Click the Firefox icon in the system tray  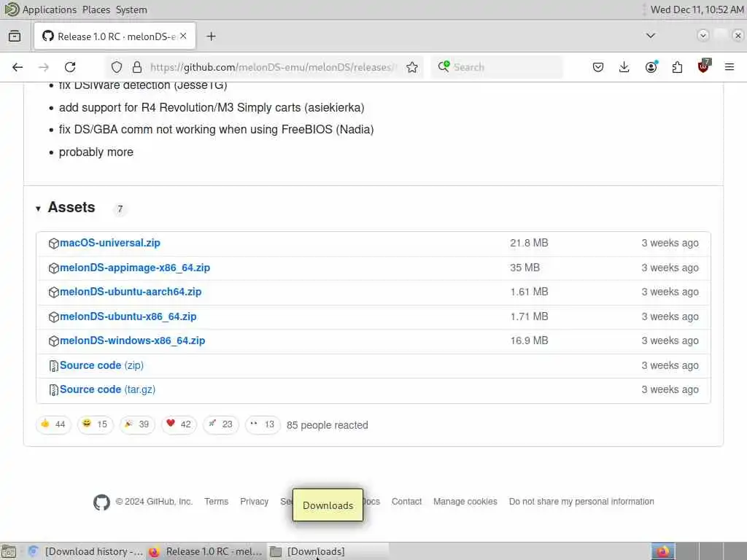click(663, 551)
